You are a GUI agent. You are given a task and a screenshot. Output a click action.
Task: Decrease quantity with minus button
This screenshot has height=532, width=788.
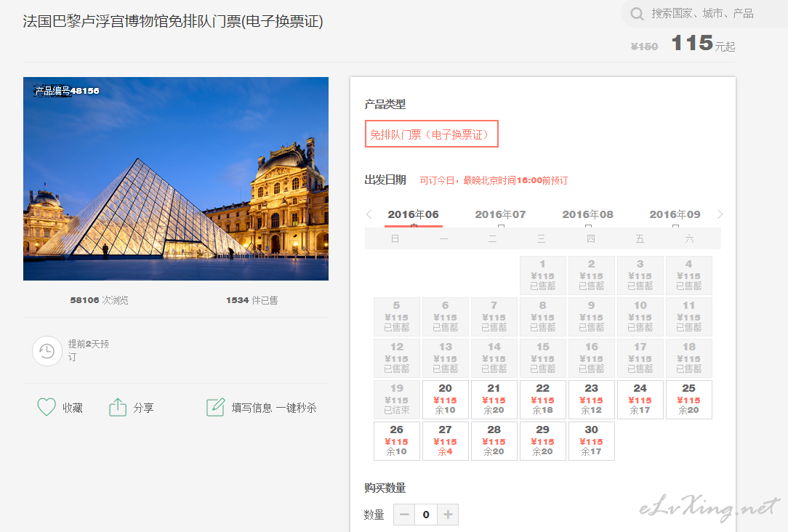(404, 515)
